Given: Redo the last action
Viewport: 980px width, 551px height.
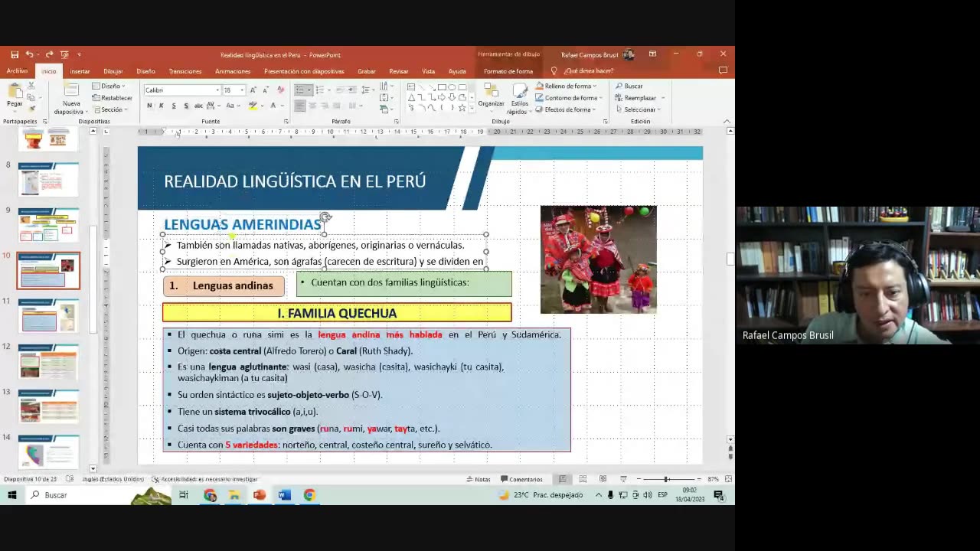Looking at the screenshot, I should (x=49, y=54).
